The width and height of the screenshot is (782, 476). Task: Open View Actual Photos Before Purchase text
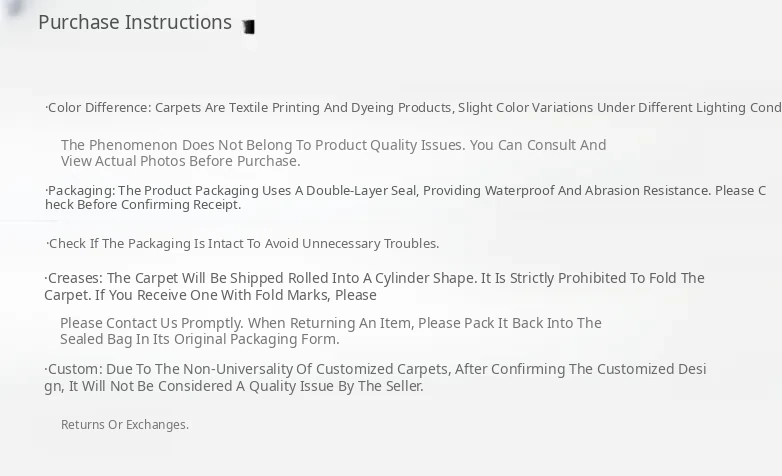[x=180, y=161]
